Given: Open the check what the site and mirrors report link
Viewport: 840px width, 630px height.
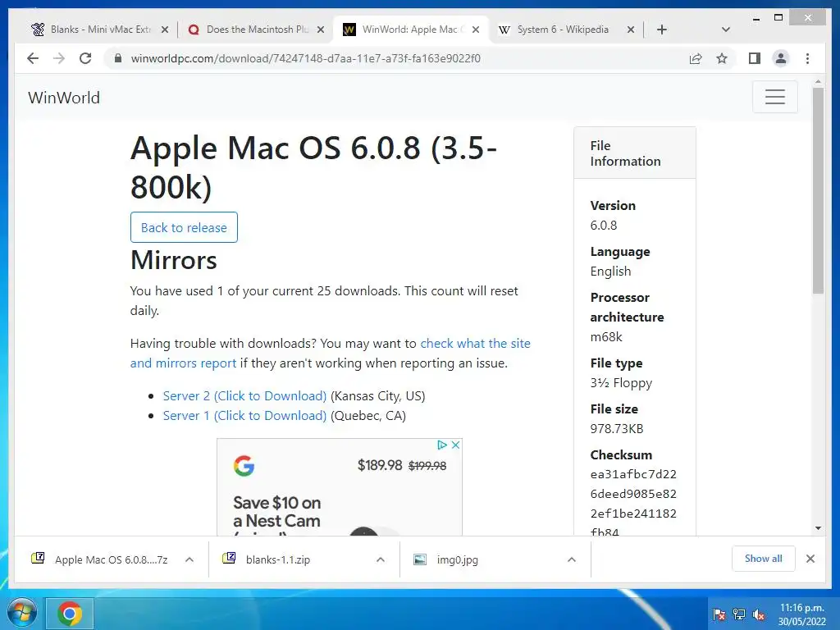Looking at the screenshot, I should (330, 353).
